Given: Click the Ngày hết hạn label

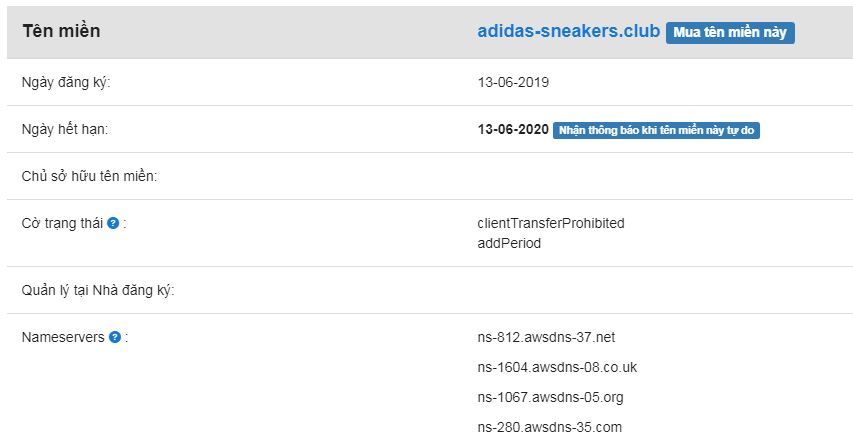Looking at the screenshot, I should [65, 129].
